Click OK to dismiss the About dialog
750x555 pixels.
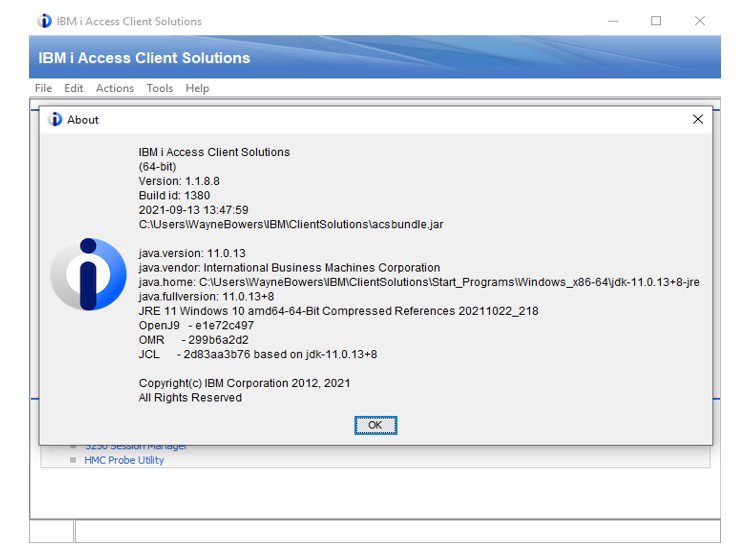tap(375, 425)
